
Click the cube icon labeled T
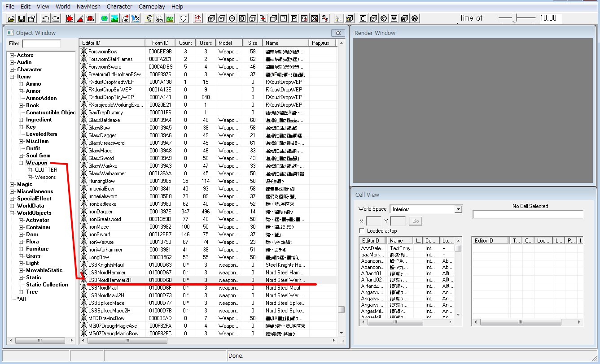(x=211, y=18)
